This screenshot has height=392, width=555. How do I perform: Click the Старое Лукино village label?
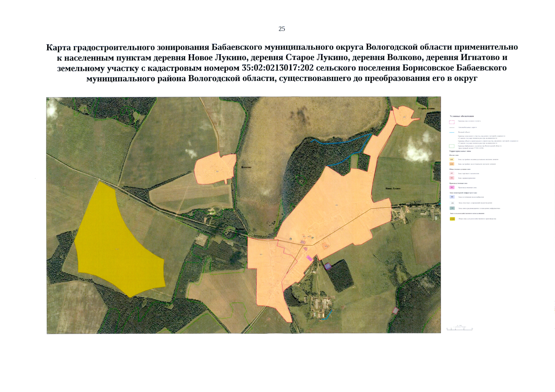tap(426, 108)
